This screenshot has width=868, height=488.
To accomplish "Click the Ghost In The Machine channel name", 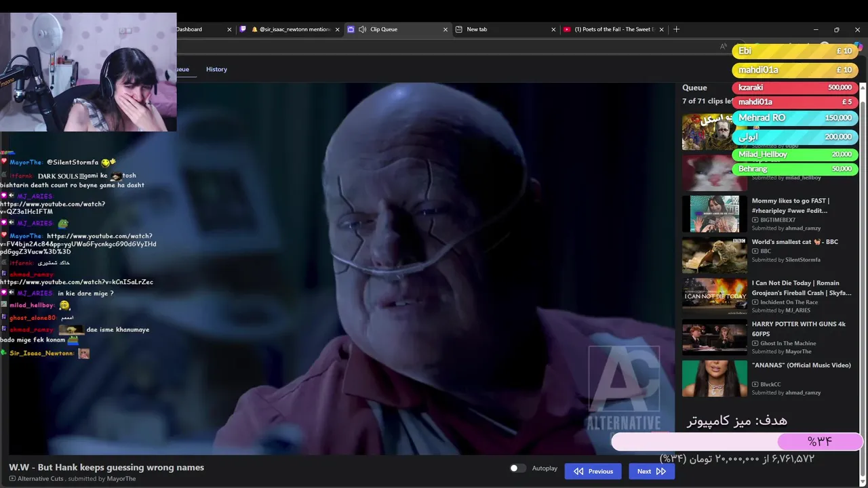I will click(788, 343).
